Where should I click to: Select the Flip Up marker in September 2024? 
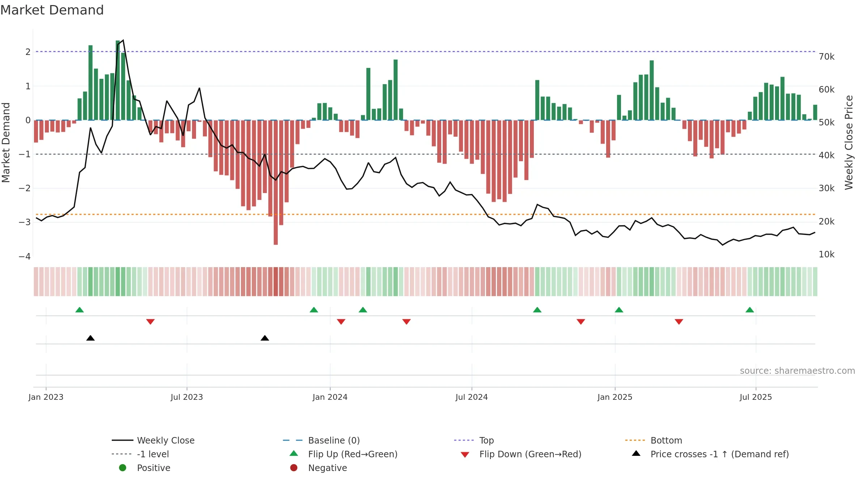click(537, 310)
